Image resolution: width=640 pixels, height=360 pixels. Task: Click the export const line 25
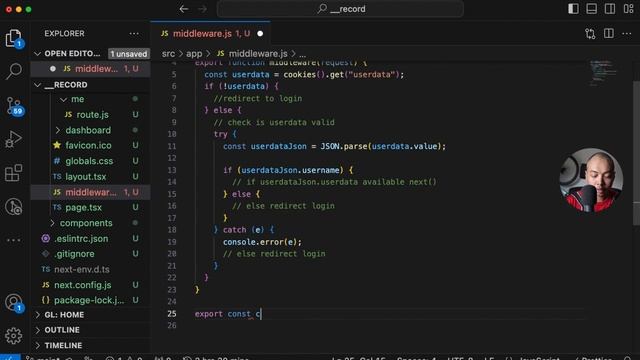228,314
